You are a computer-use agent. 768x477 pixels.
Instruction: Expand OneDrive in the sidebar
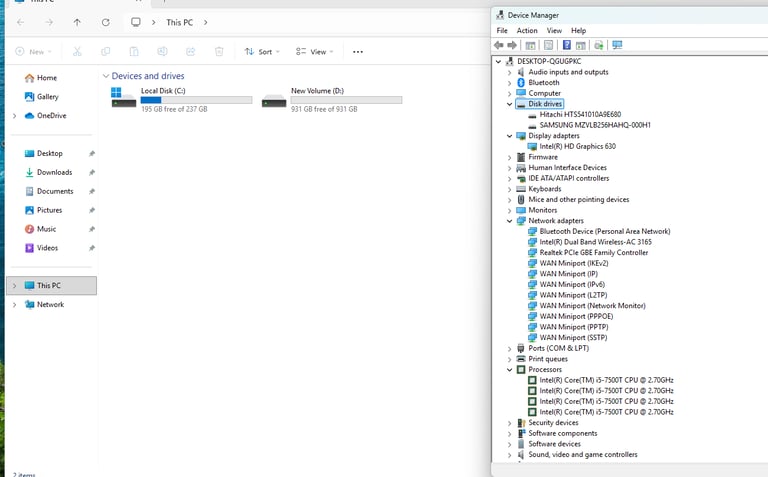tap(14, 116)
